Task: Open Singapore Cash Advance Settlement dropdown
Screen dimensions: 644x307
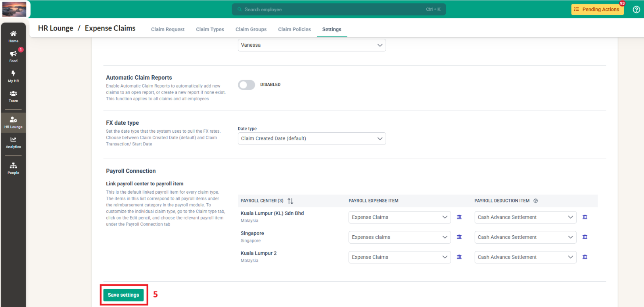Action: (x=525, y=237)
